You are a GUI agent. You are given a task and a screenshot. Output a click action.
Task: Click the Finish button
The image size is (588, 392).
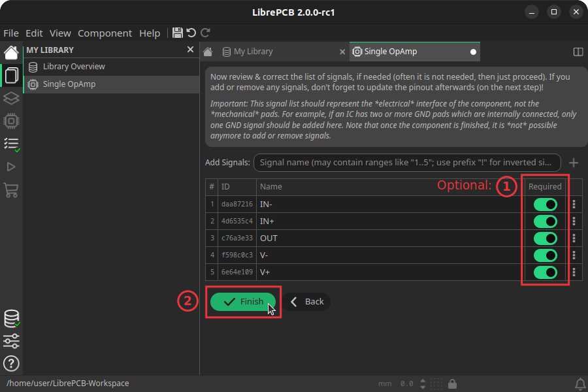(x=243, y=301)
